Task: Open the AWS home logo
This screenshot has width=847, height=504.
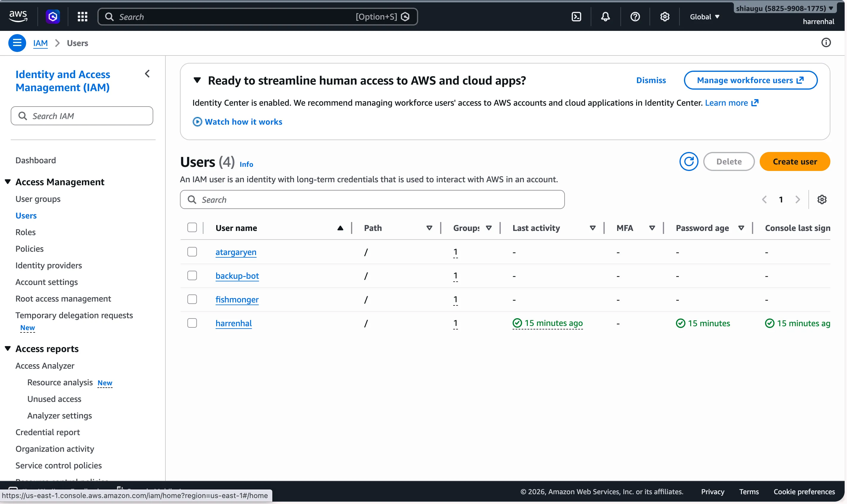Action: [18, 16]
